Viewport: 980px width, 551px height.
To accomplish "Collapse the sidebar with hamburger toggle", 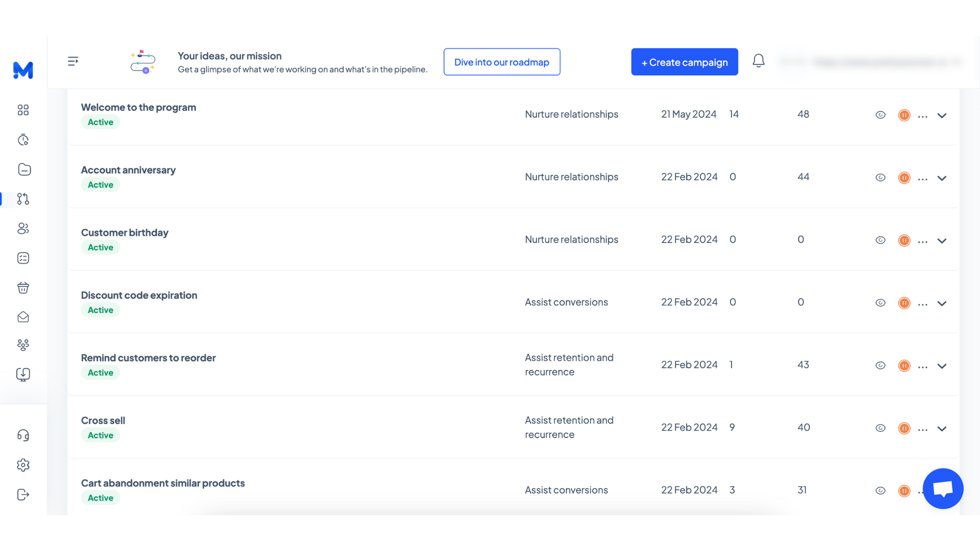I will (73, 61).
